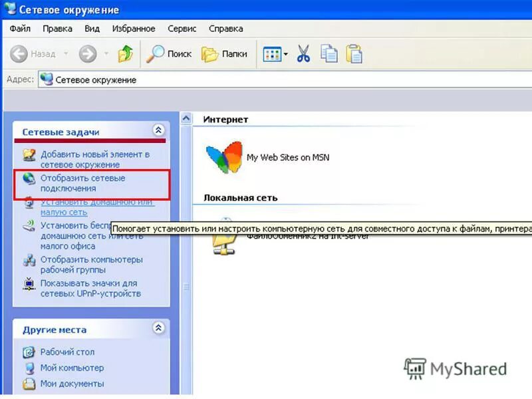Click the network icon in the address bar
Viewport: 532px width, 399px height.
[x=47, y=80]
